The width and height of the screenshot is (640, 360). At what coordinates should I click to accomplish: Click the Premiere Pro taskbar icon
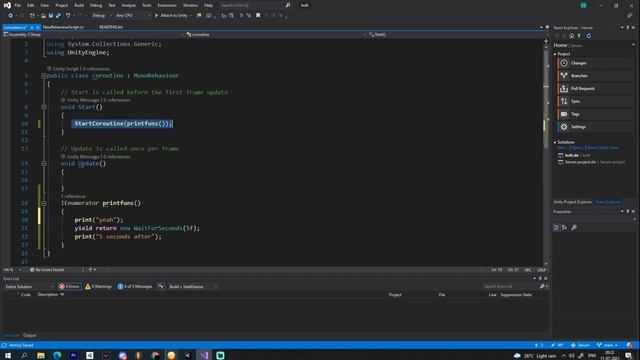73,355
